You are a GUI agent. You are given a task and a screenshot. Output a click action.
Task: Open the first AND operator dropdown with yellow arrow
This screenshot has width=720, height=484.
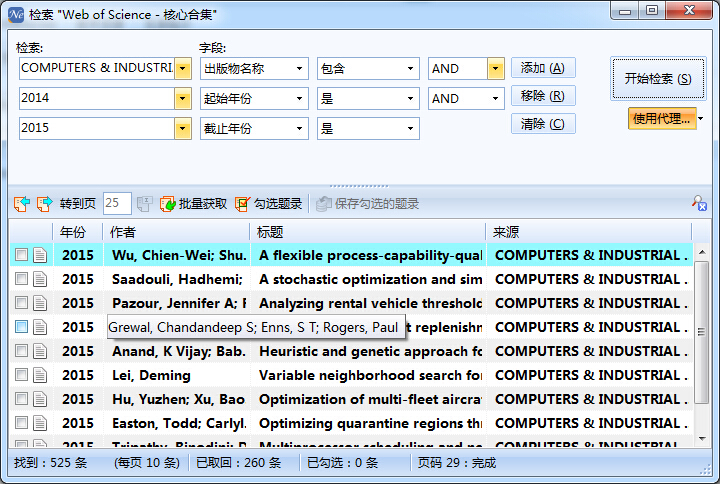coord(495,68)
